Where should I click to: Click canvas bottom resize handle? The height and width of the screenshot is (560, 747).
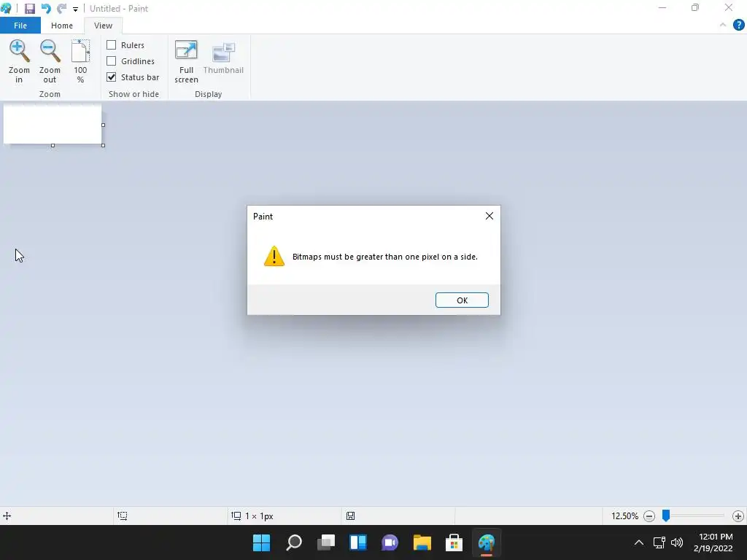coord(53,145)
